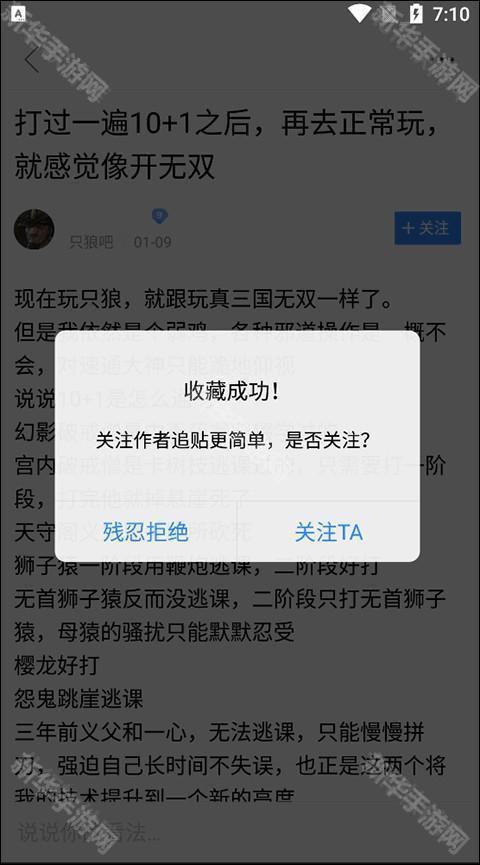The height and width of the screenshot is (865, 480).
Task: Tap the Wi-Fi icon in status bar
Action: 359,13
